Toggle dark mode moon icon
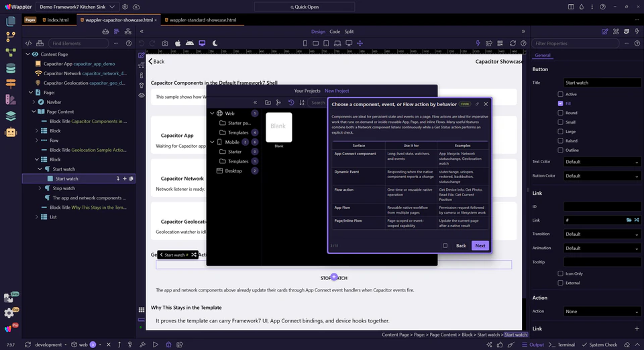Viewport: 644px width, 350px height. [x=215, y=43]
